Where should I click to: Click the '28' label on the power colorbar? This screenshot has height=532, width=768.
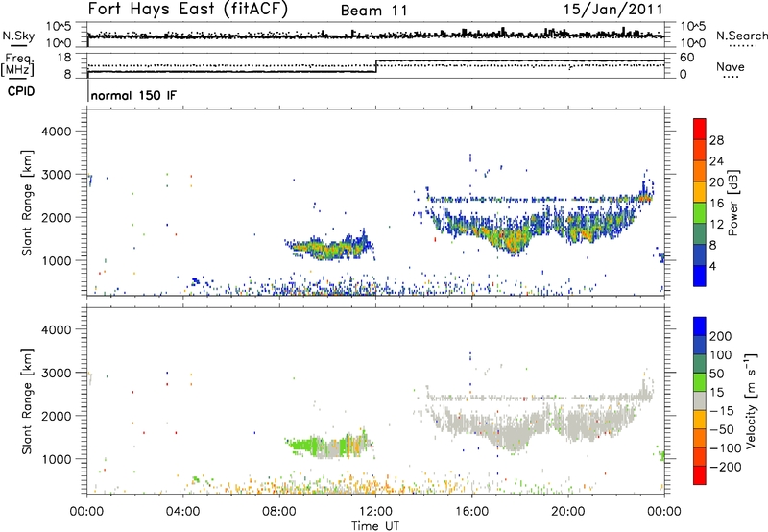(716, 140)
